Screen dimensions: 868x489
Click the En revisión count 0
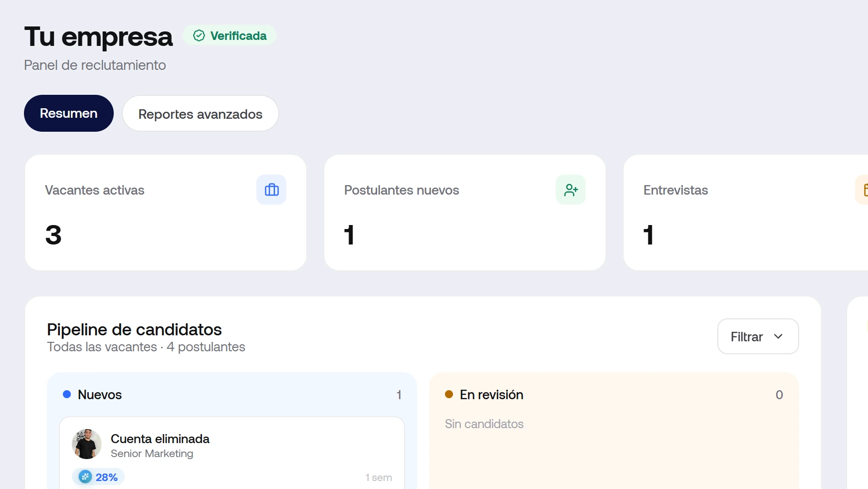779,395
